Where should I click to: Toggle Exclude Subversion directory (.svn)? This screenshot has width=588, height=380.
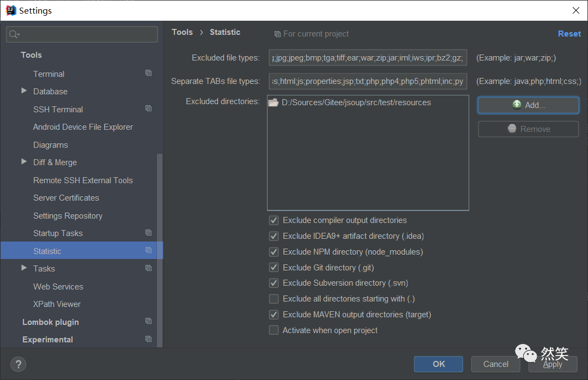point(274,283)
